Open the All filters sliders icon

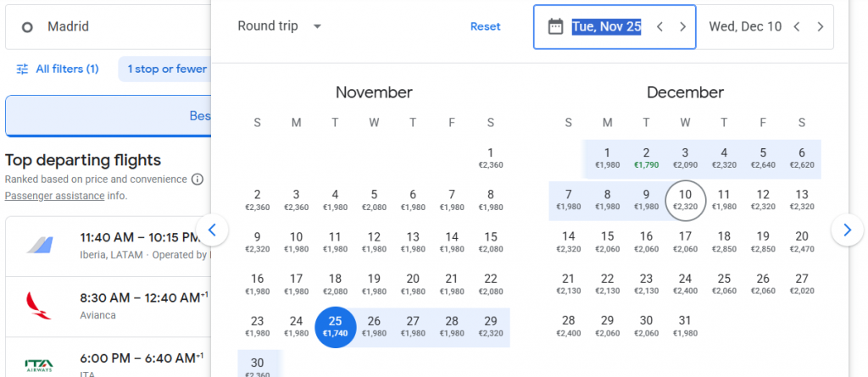click(x=22, y=69)
